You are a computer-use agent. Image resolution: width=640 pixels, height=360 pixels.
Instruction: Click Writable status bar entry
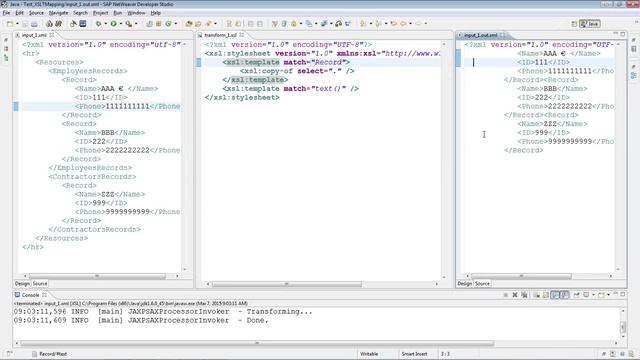[x=369, y=354]
